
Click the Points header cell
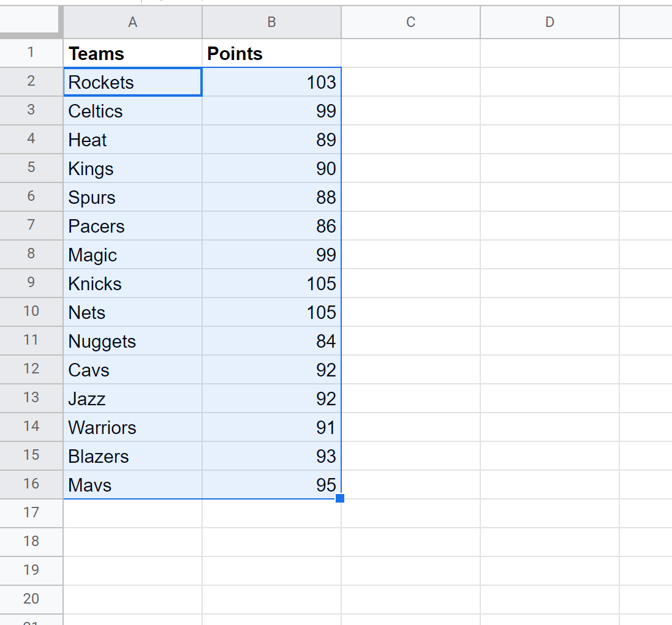(271, 53)
